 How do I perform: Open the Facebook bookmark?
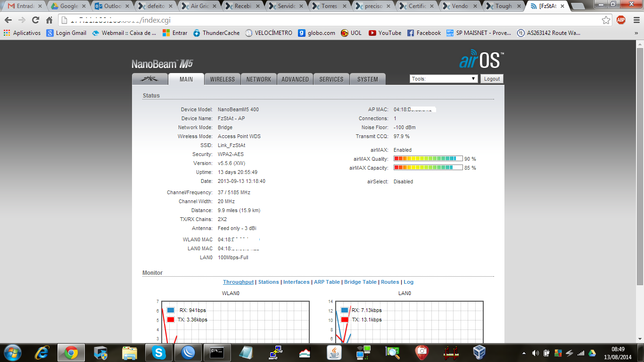[x=424, y=33]
